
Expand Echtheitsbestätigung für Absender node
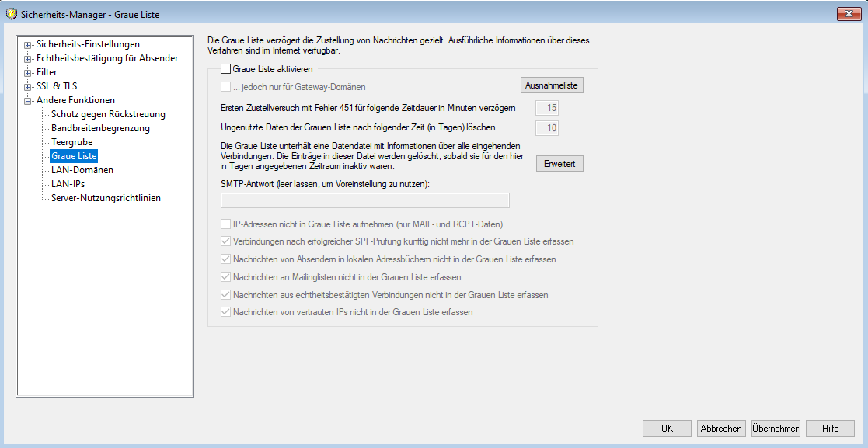click(28, 59)
